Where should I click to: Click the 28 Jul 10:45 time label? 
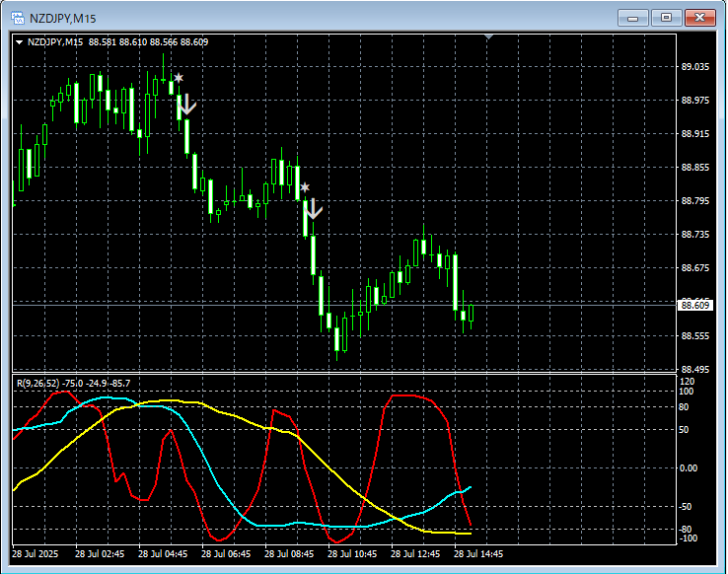[352, 553]
